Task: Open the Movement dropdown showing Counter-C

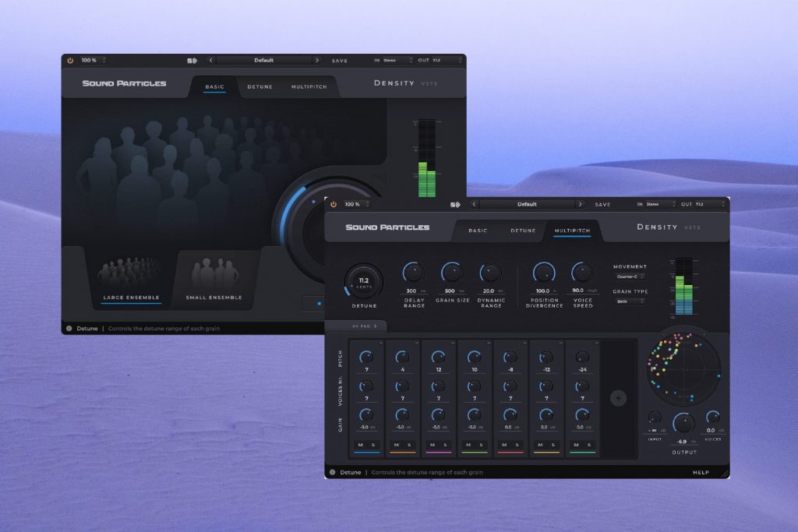Action: pos(630,277)
